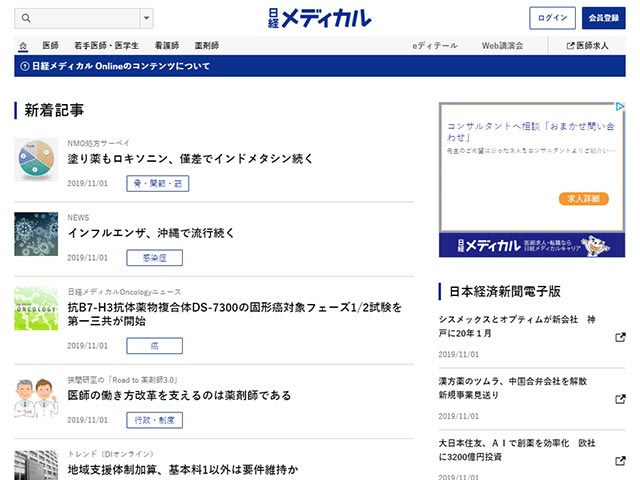Click the トレンド（DIオンライン） category label

(110, 454)
